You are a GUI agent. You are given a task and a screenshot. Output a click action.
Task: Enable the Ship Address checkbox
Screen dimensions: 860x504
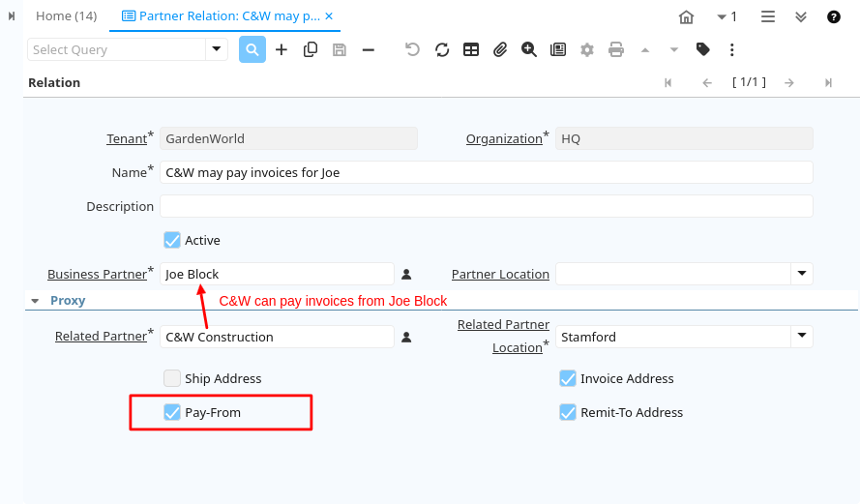point(172,378)
